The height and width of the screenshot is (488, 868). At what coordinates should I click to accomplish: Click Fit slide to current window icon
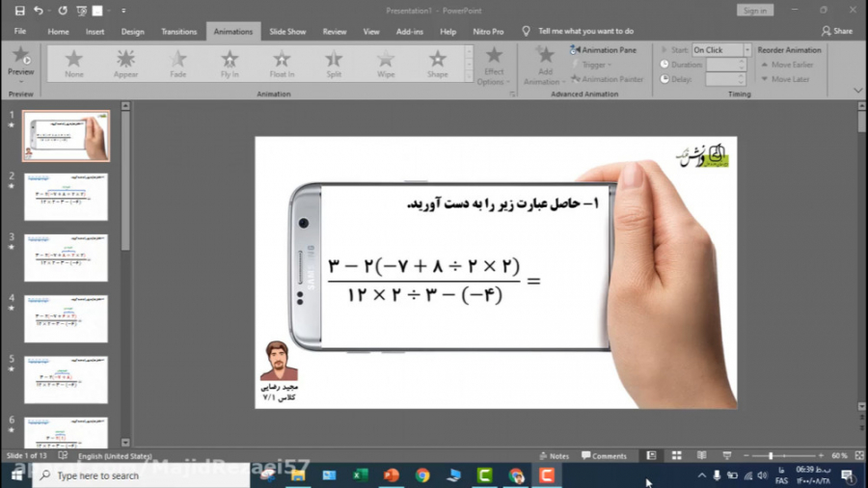(859, 455)
